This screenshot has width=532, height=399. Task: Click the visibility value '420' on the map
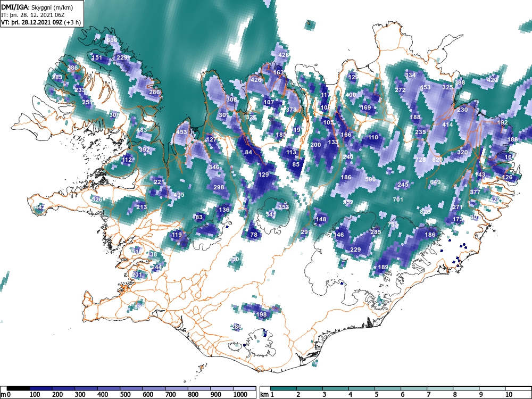point(492,80)
